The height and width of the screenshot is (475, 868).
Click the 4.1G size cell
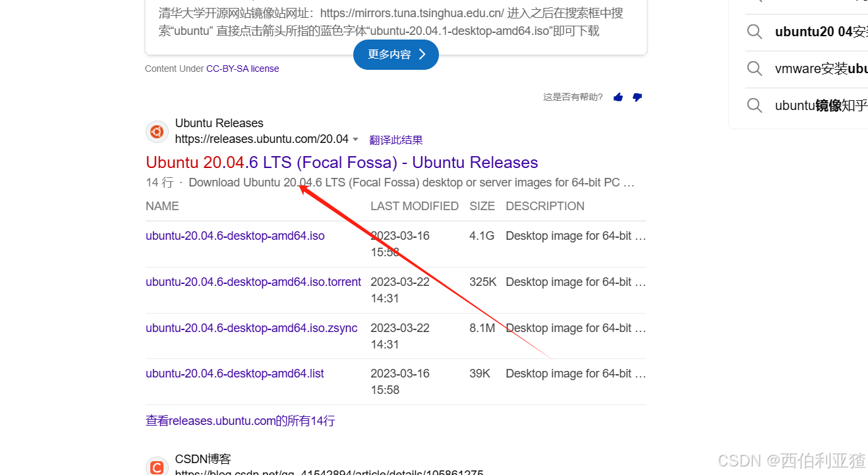pyautogui.click(x=482, y=236)
